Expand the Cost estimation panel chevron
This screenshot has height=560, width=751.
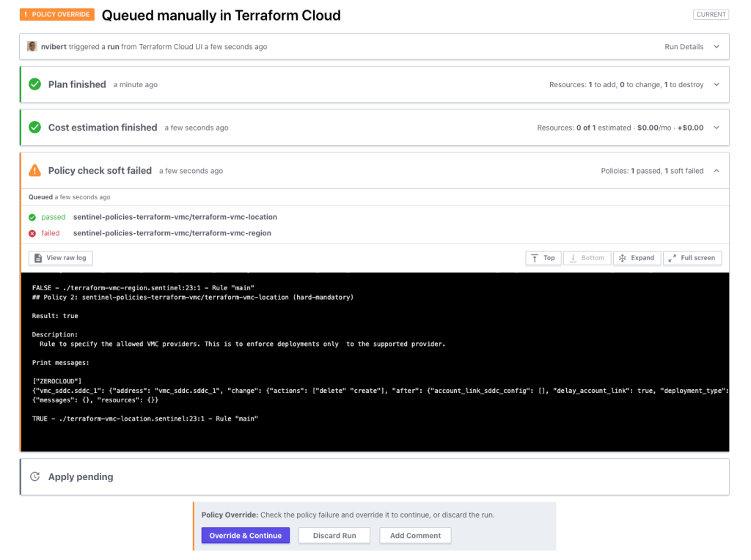click(x=716, y=128)
